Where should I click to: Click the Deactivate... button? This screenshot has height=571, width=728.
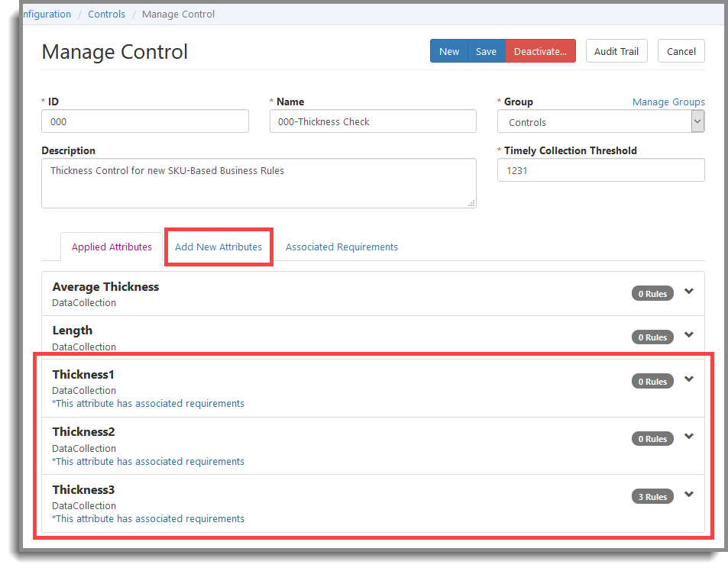[540, 51]
